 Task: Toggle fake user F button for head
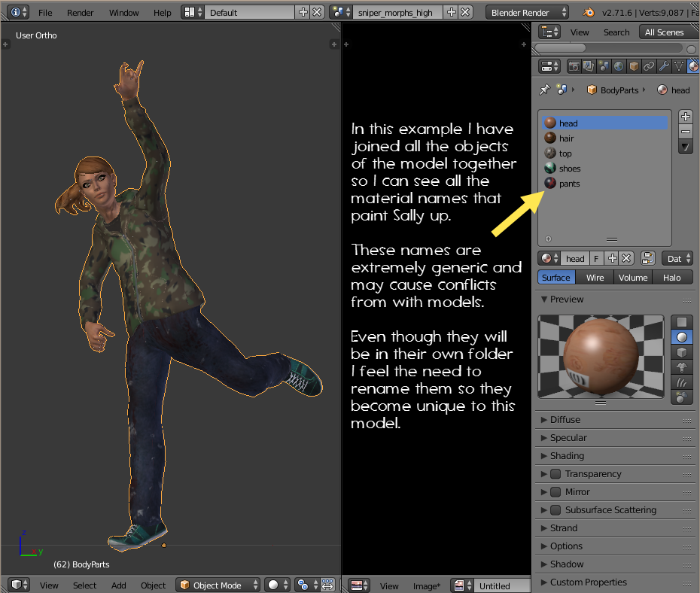[x=596, y=258]
